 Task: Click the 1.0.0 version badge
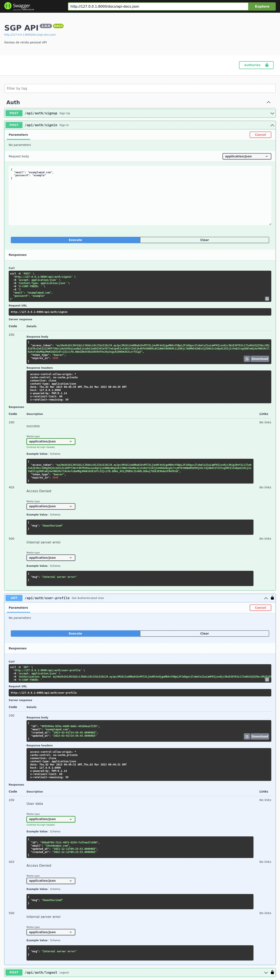pos(46,26)
